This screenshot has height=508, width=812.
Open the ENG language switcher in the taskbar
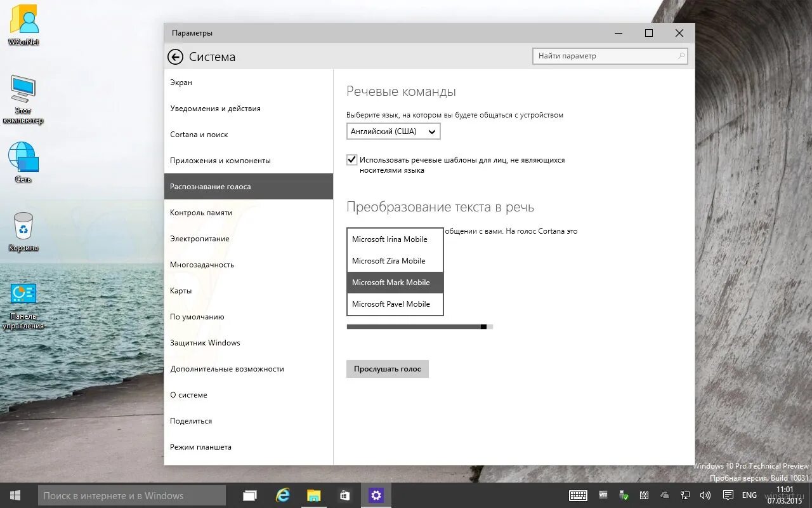tap(749, 495)
